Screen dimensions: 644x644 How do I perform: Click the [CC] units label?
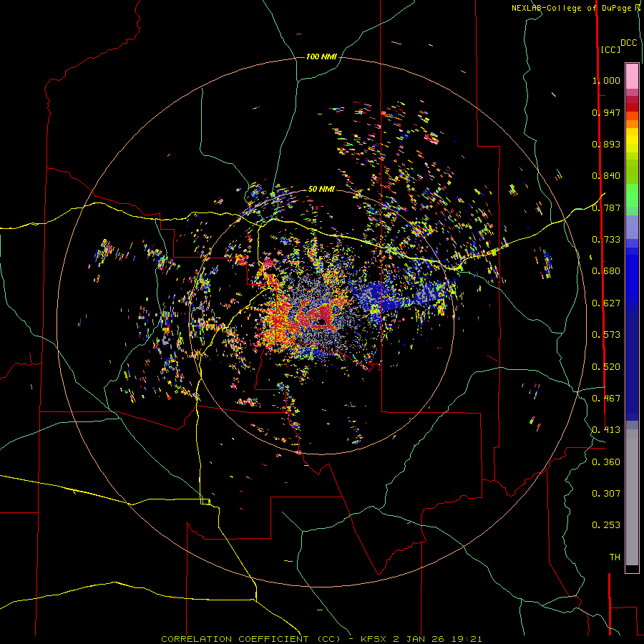point(610,49)
